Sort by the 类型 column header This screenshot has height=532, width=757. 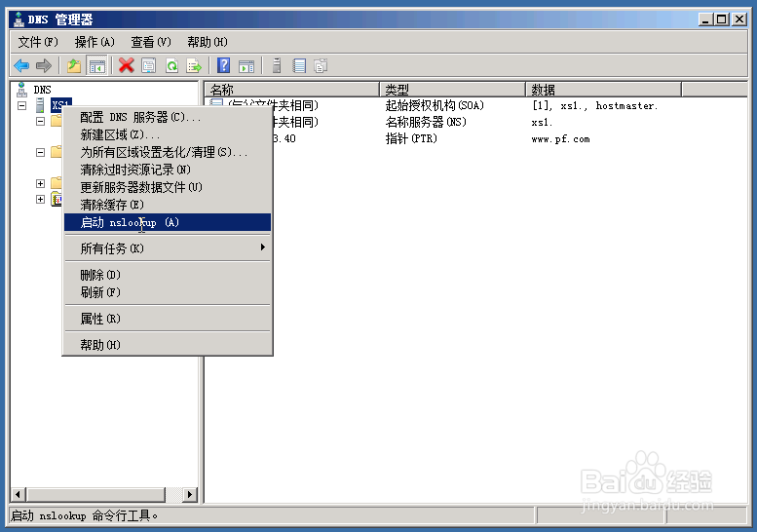(x=453, y=90)
